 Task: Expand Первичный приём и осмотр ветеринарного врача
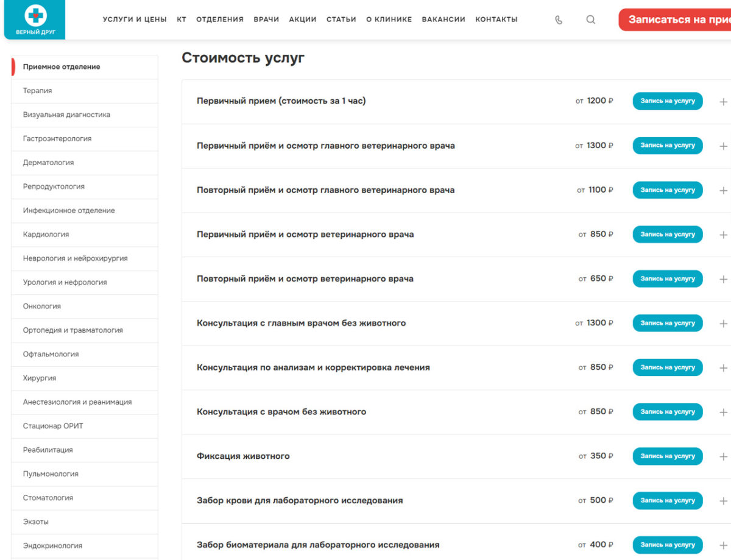pos(723,235)
